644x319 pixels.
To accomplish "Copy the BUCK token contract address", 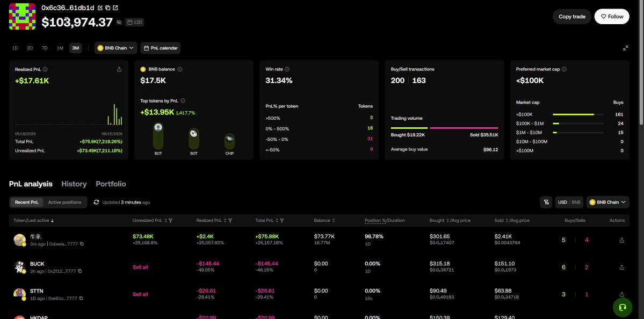I will (x=79, y=271).
